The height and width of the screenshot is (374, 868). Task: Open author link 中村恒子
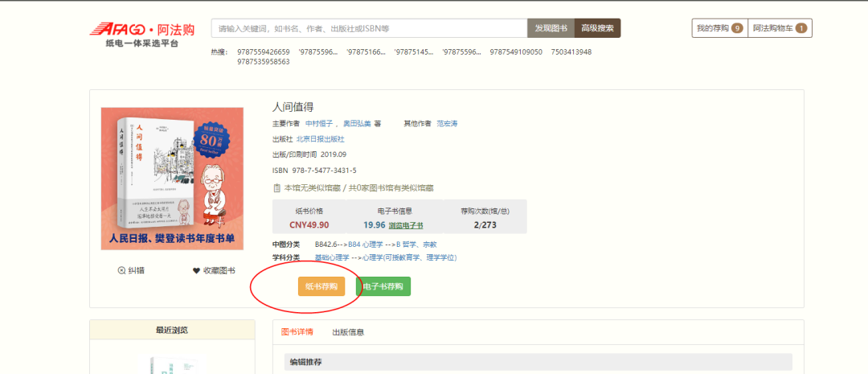coord(319,124)
